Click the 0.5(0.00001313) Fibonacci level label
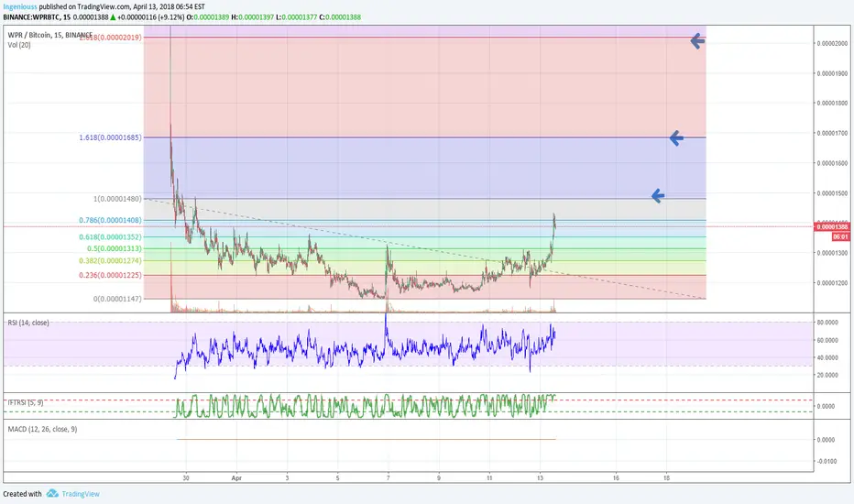The image size is (854, 504). click(114, 248)
